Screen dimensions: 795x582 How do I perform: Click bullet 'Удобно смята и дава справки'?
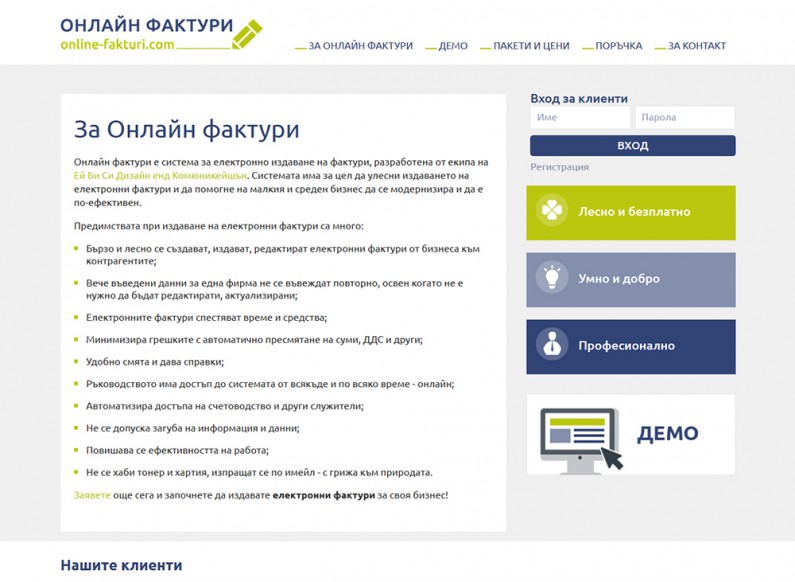155,362
